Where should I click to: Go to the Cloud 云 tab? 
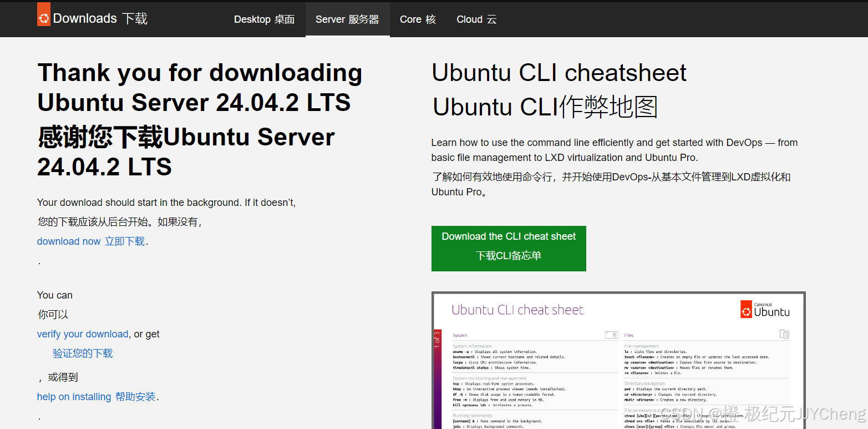coord(476,19)
